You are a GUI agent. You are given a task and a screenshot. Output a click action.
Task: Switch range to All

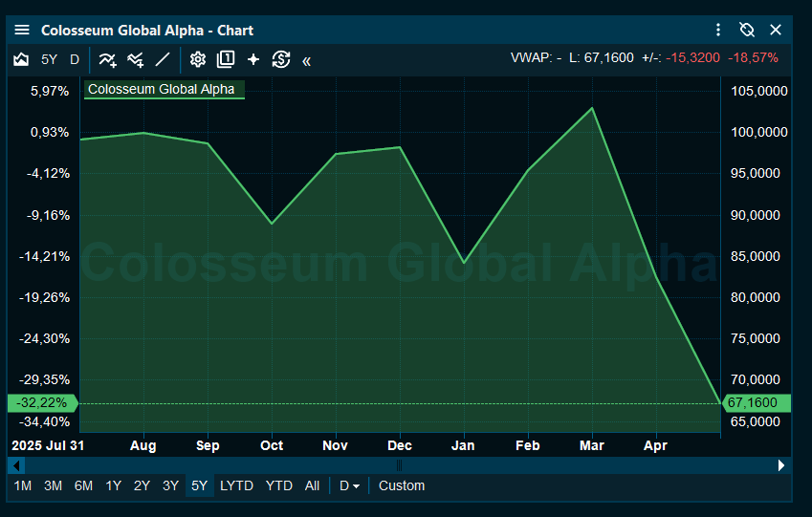(312, 486)
